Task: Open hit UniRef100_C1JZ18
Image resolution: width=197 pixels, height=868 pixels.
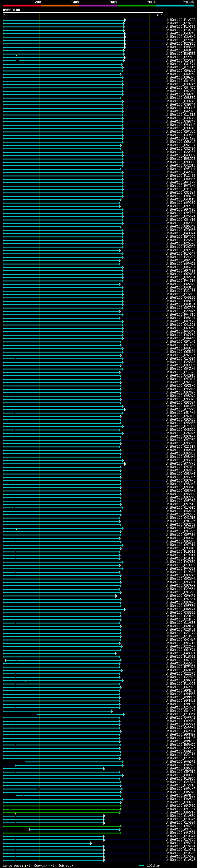Action: pos(180,115)
